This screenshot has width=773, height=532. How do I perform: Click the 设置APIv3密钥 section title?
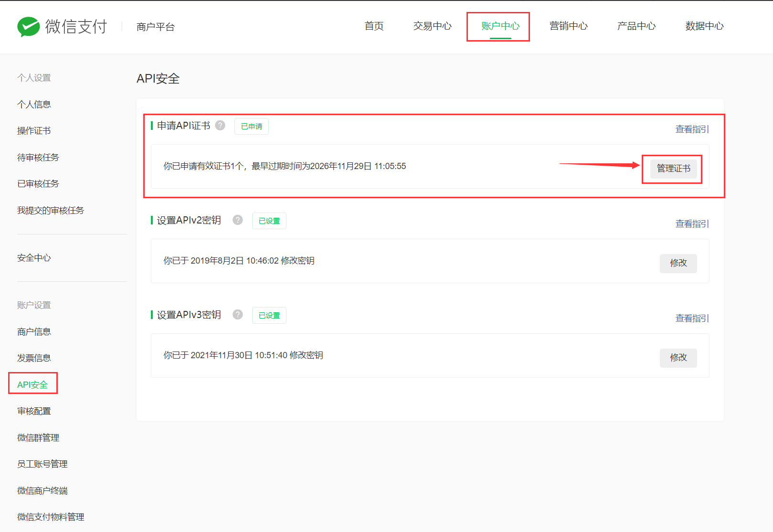pos(189,315)
